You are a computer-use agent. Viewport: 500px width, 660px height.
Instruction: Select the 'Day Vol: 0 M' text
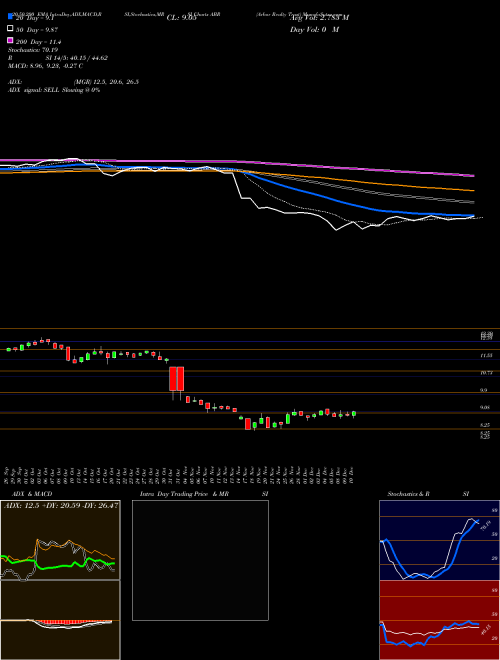tap(314, 30)
